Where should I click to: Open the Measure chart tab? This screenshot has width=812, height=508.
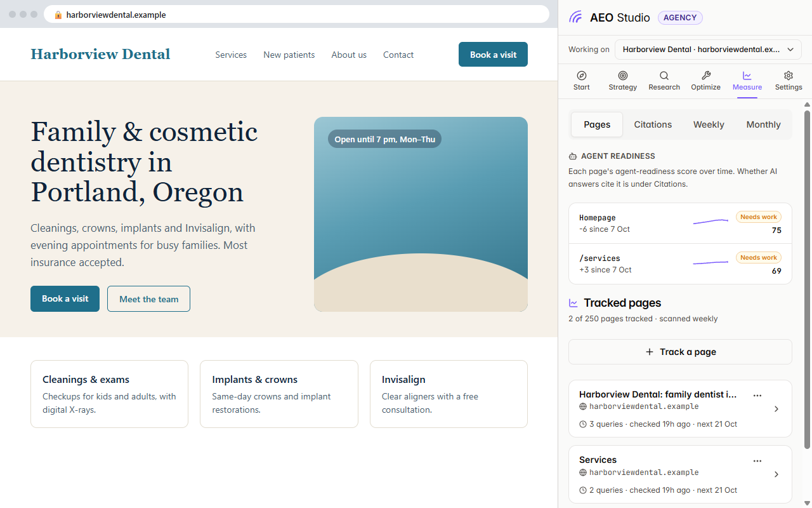747,81
